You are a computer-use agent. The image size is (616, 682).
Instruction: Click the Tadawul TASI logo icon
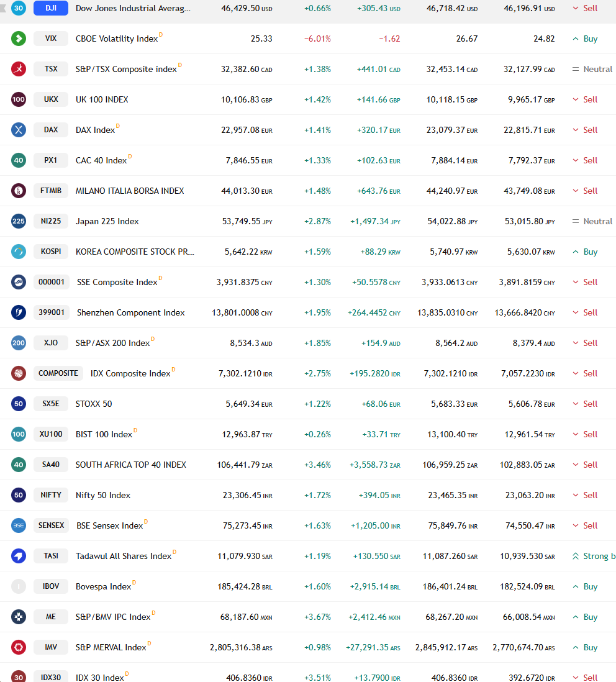point(18,556)
